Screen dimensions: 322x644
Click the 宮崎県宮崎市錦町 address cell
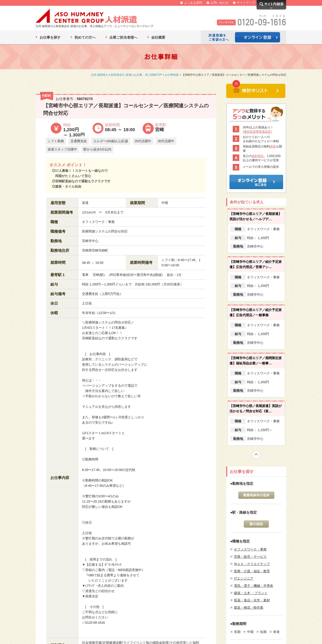click(x=142, y=251)
